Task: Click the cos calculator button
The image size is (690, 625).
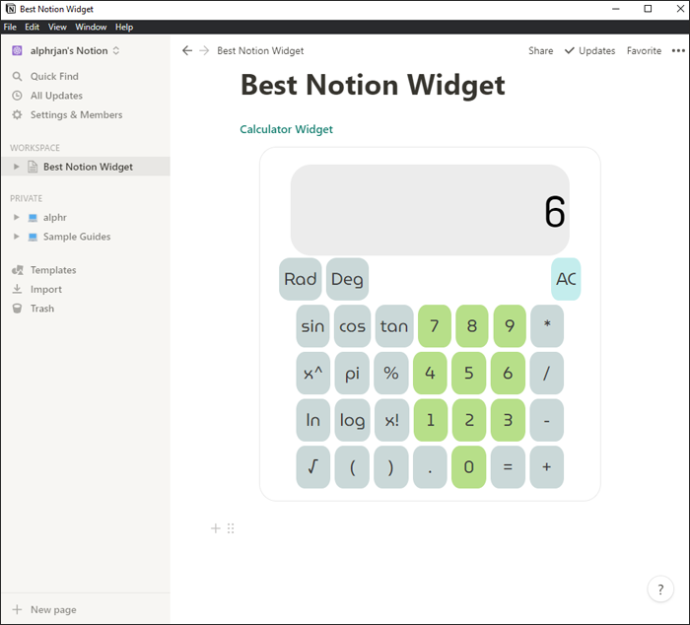Action: tap(352, 326)
